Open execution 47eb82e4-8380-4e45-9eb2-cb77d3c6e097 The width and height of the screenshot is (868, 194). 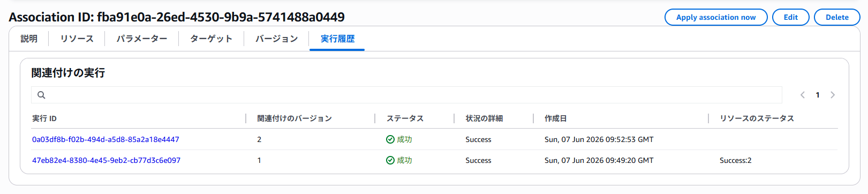click(x=106, y=160)
